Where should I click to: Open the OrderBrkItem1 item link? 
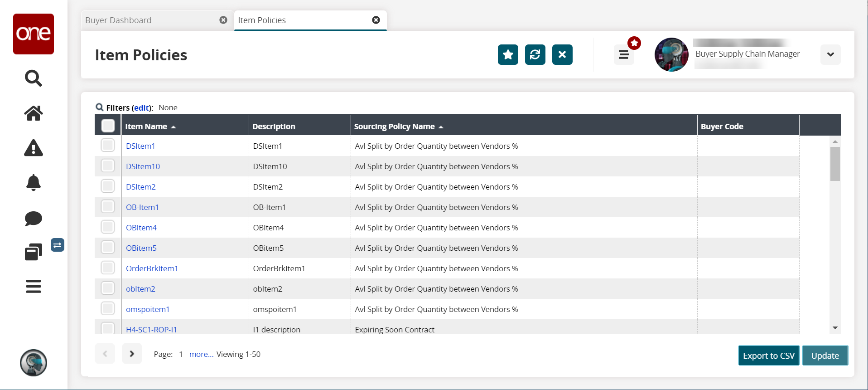click(152, 268)
